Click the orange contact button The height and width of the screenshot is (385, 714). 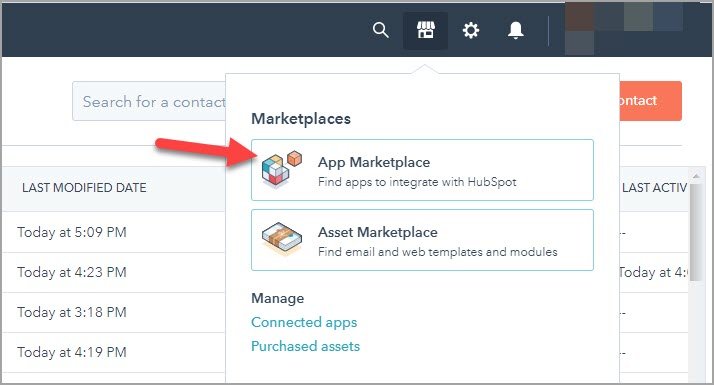point(651,101)
